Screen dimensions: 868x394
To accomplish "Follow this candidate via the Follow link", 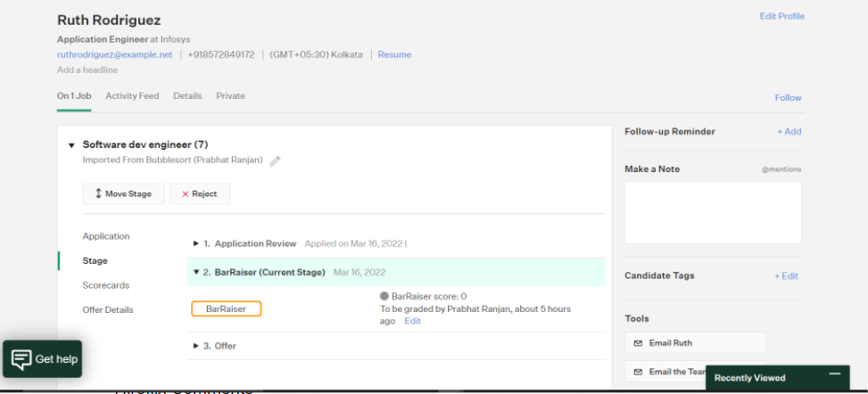I will click(788, 98).
